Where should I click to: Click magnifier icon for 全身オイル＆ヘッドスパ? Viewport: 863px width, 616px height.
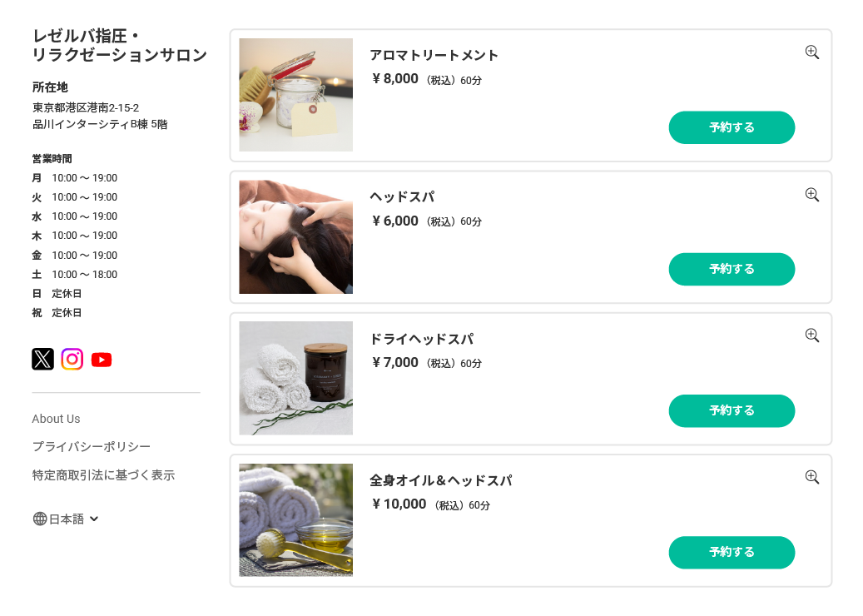pos(812,477)
